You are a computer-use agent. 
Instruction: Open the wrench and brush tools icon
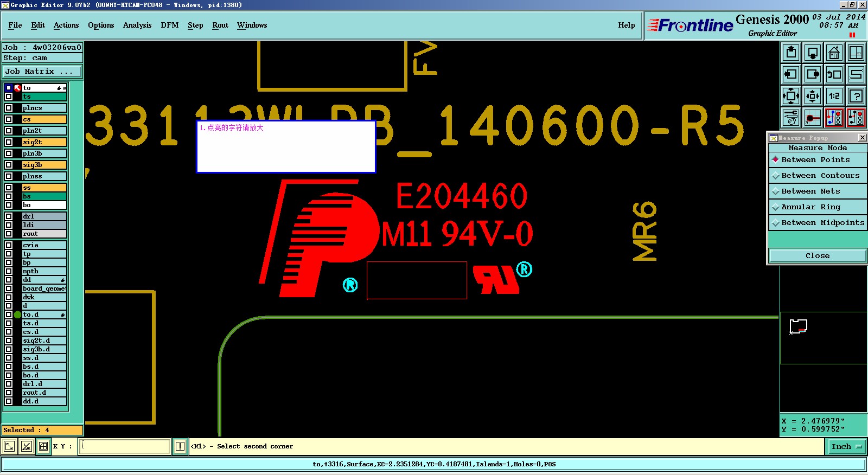pos(791,118)
